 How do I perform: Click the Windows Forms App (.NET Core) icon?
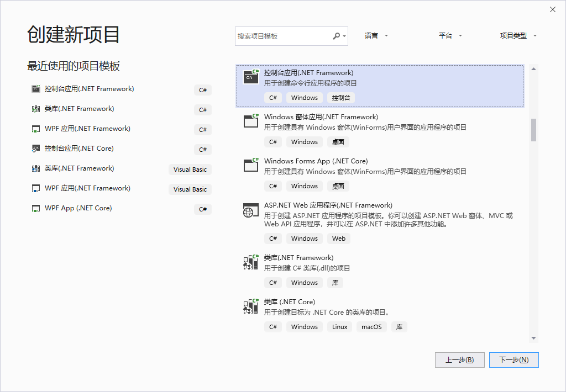point(251,165)
